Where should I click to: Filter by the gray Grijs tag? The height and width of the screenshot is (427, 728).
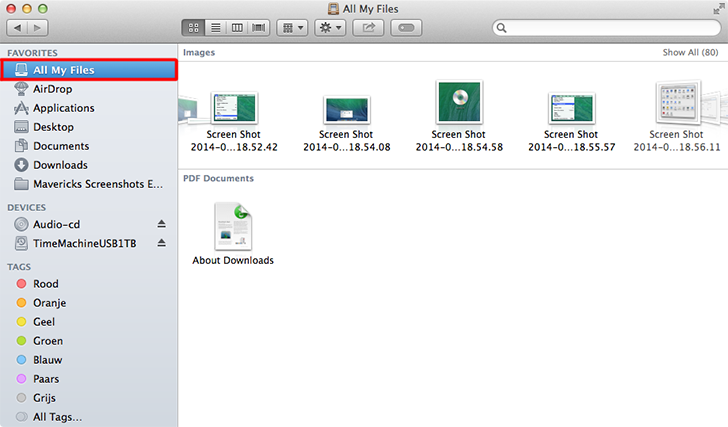pyautogui.click(x=89, y=398)
